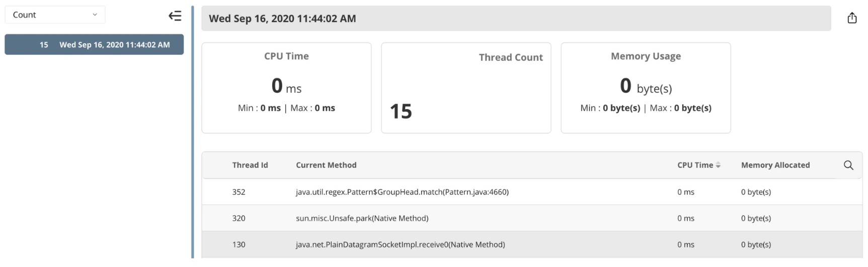The height and width of the screenshot is (267, 868).
Task: Click the Memory Allocated column header
Action: click(775, 165)
